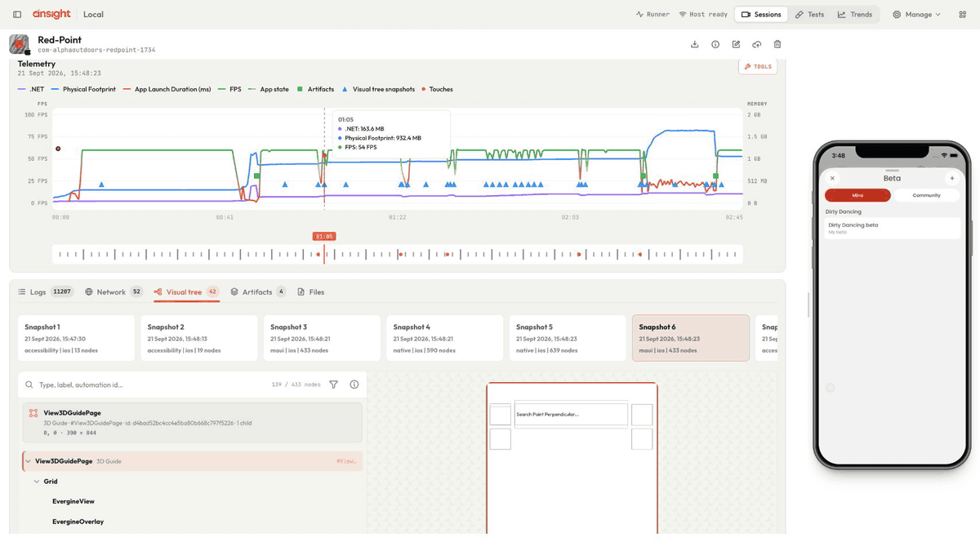Click the ansight logo
The image size is (980, 551).
tap(51, 14)
